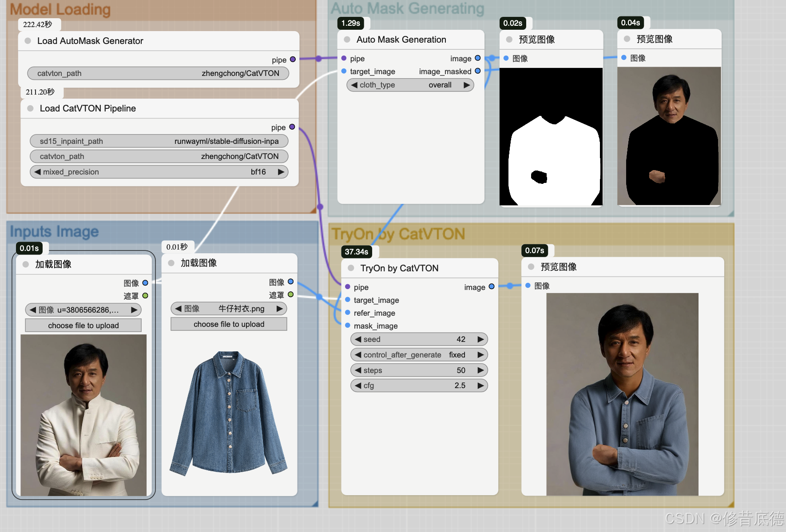Collapse the Load CatVTON Pipeline node via its dot
786x532 pixels.
tap(30, 108)
